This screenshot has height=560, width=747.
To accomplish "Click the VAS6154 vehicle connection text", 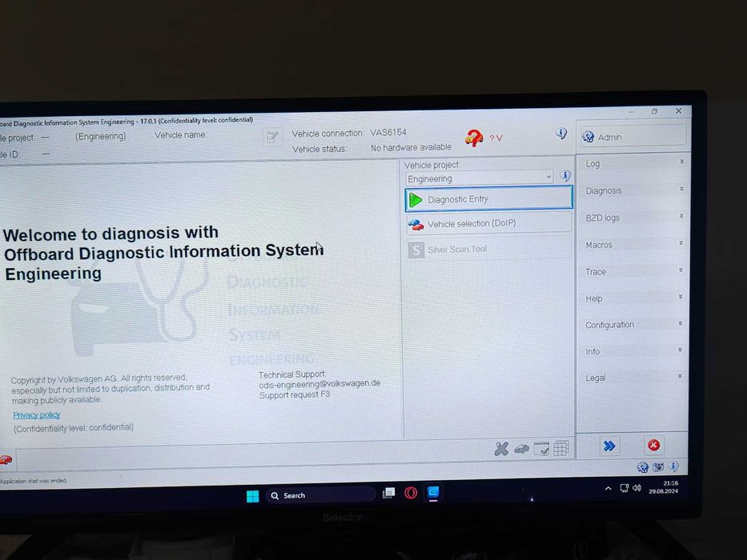I will pos(388,132).
